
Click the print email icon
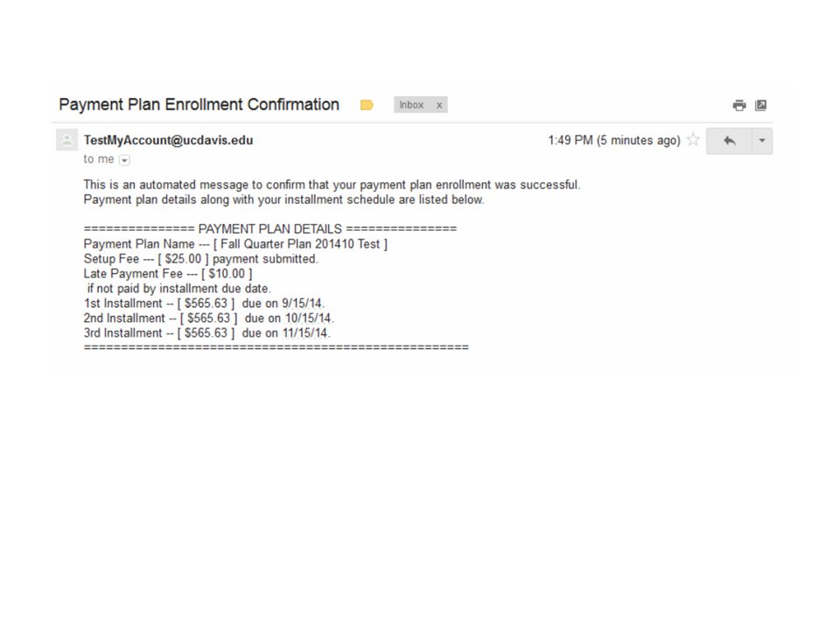(739, 105)
